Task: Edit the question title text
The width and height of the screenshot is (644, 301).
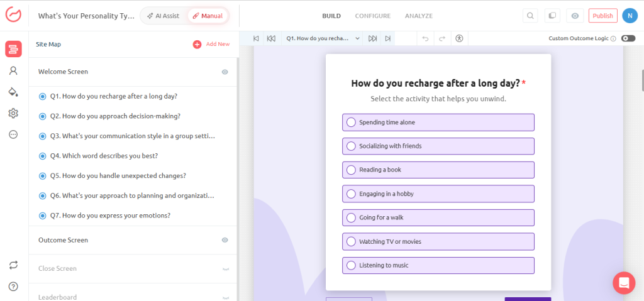Action: 435,84
